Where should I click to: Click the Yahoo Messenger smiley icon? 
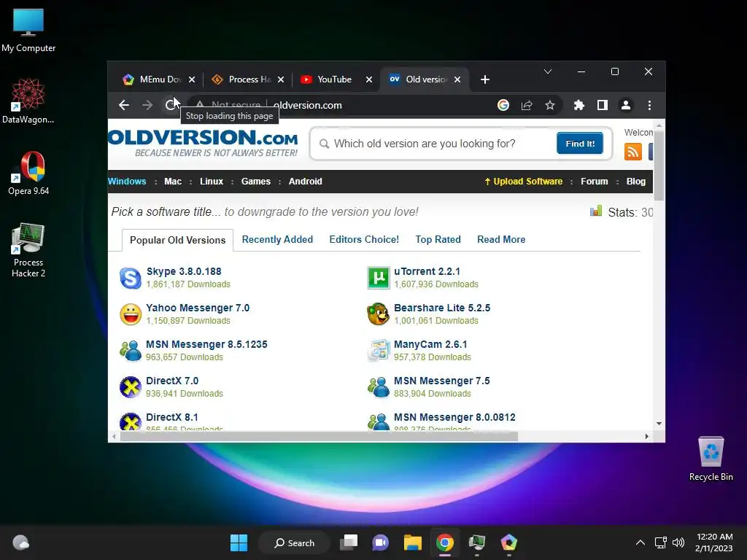(130, 314)
